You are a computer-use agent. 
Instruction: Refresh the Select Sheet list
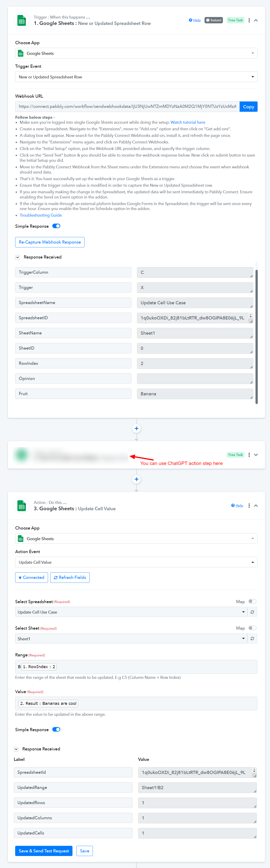click(253, 638)
